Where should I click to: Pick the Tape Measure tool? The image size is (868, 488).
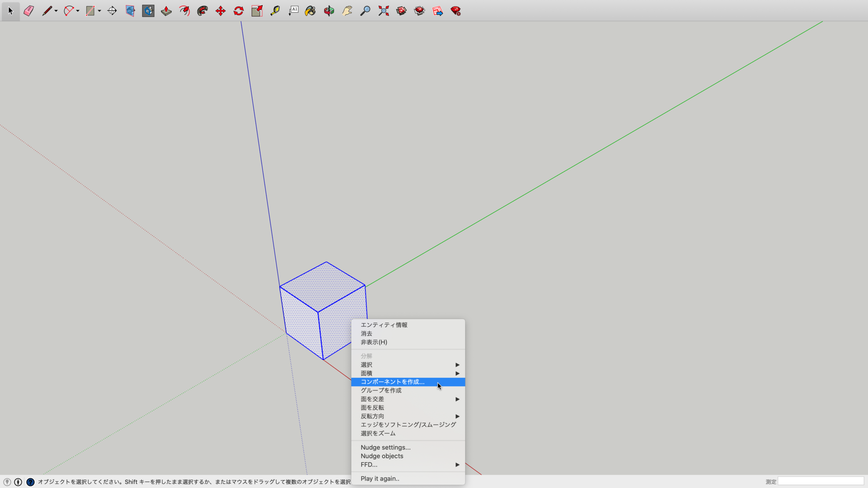tap(275, 11)
